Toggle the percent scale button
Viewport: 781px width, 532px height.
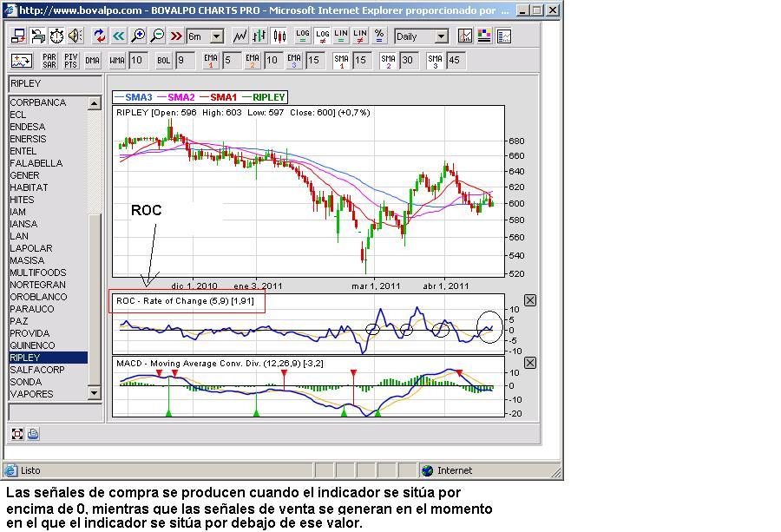coord(379,36)
